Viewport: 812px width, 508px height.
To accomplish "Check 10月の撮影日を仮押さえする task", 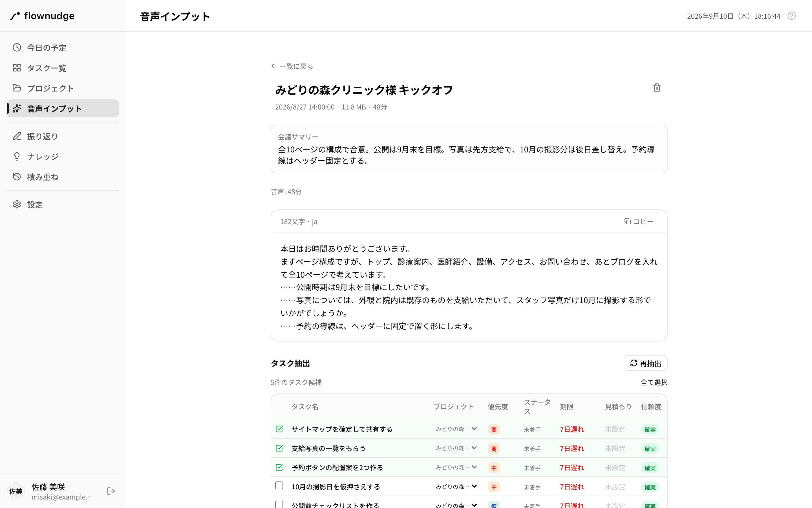I will [279, 485].
